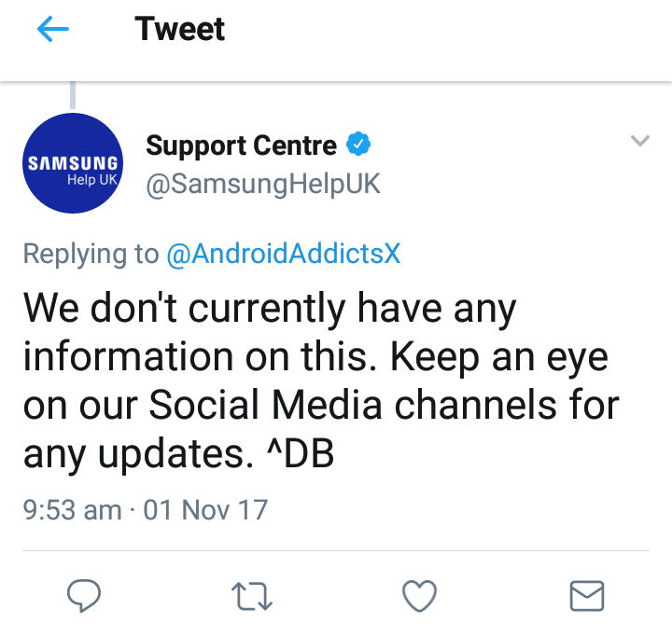Select the 9:53 am timestamp
This screenshot has height=637, width=672.
pyautogui.click(x=72, y=510)
